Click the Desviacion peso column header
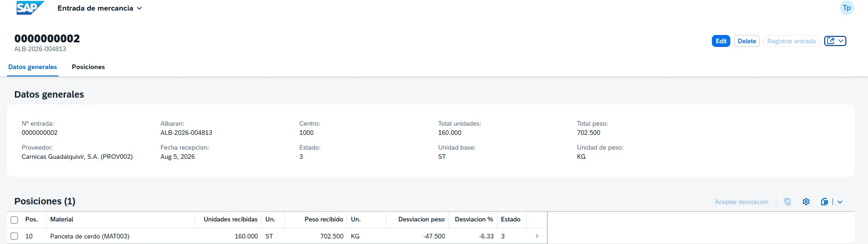 (417, 220)
